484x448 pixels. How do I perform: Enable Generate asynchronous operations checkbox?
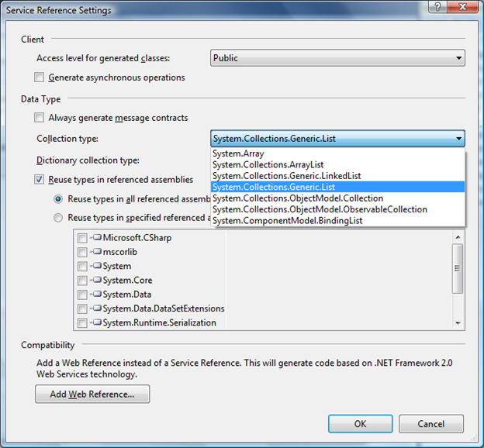pos(40,78)
